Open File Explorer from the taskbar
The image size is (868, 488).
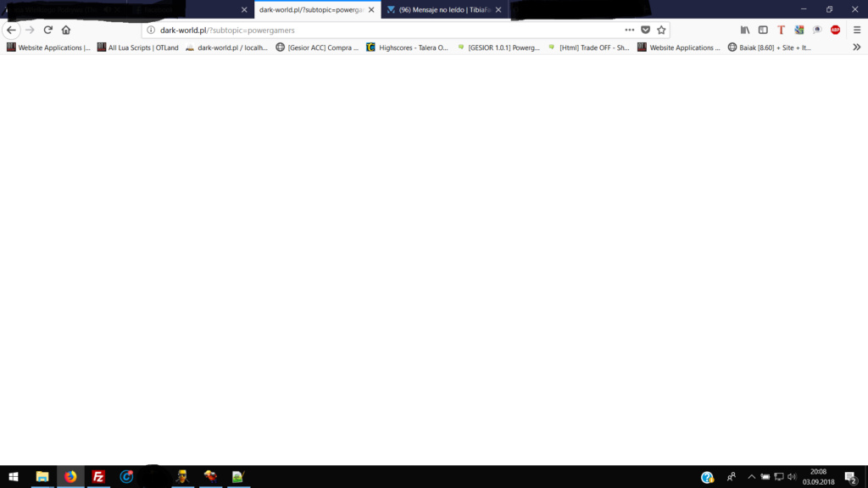pyautogui.click(x=42, y=476)
